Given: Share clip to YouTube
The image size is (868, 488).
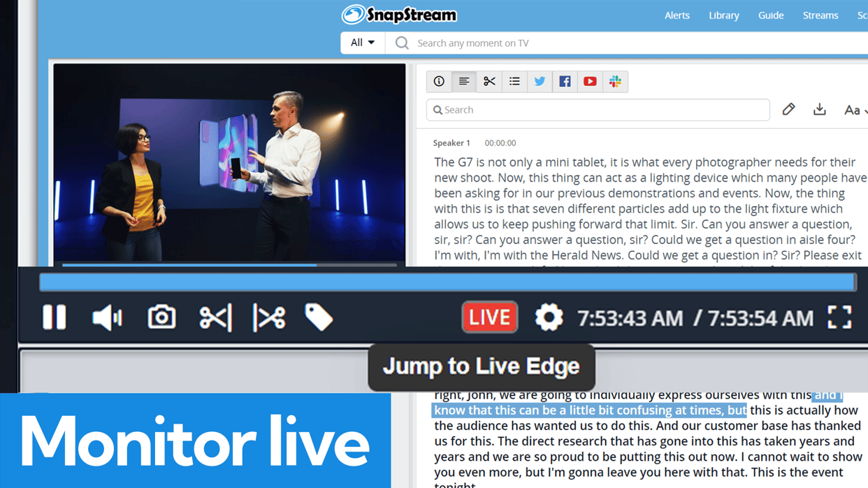Looking at the screenshot, I should [590, 82].
